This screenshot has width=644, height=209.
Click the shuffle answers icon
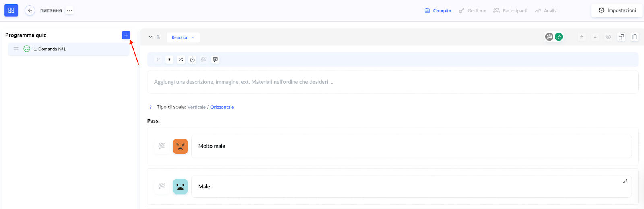coord(181,60)
